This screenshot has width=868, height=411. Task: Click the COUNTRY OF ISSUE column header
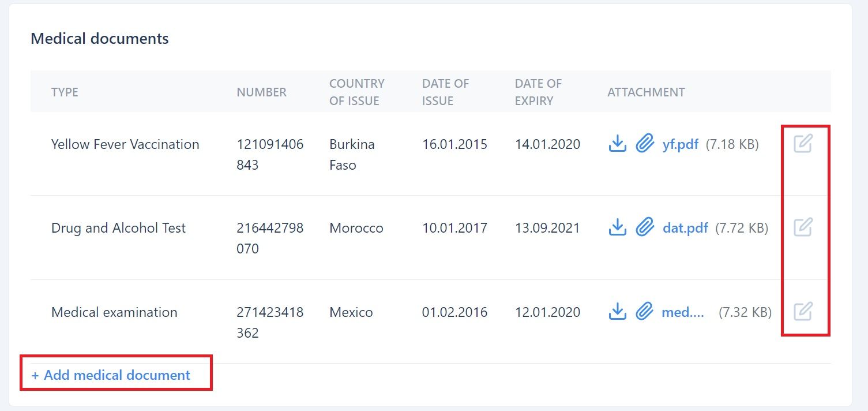(x=356, y=92)
